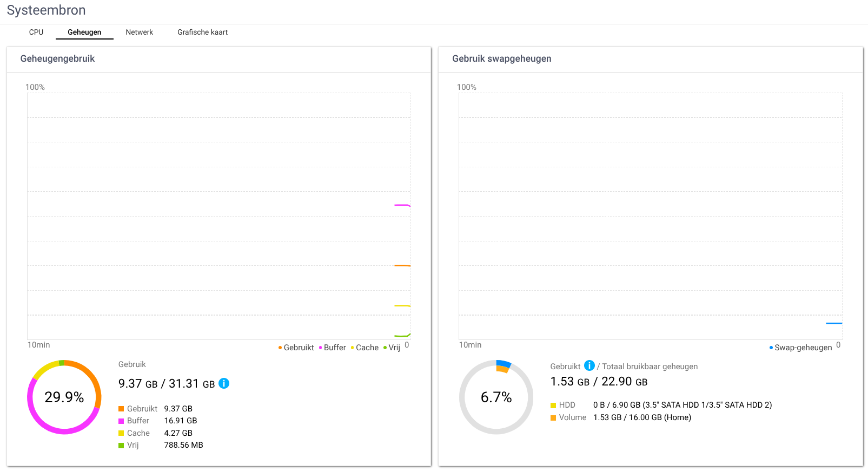Open the Grafische kaart tab

(202, 32)
